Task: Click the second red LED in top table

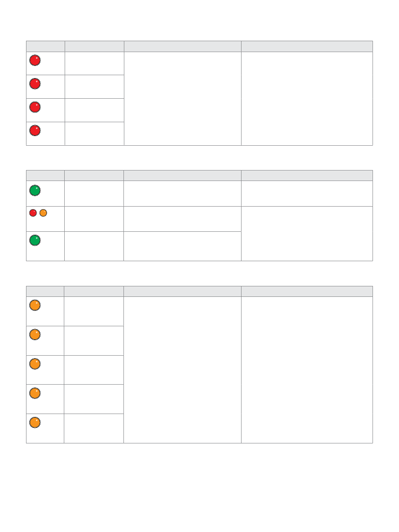Action: 35,84
